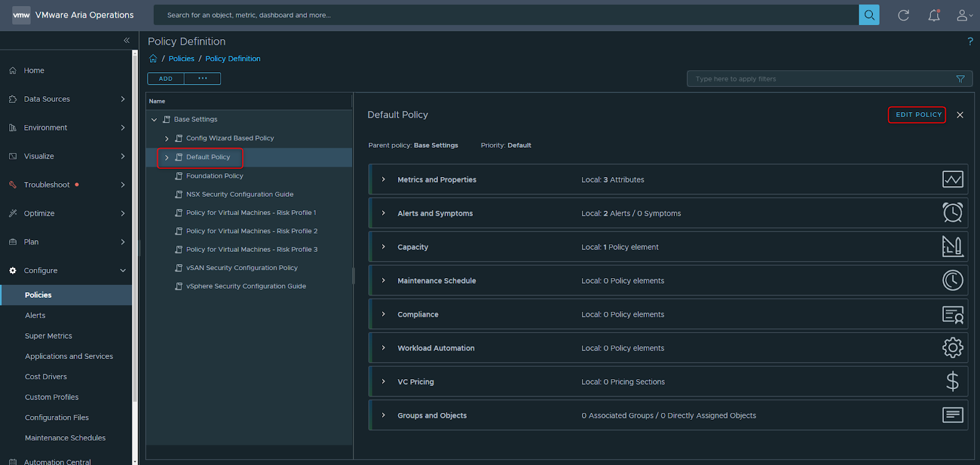
Task: Expand the Maintenance Schedule section
Action: click(x=383, y=281)
